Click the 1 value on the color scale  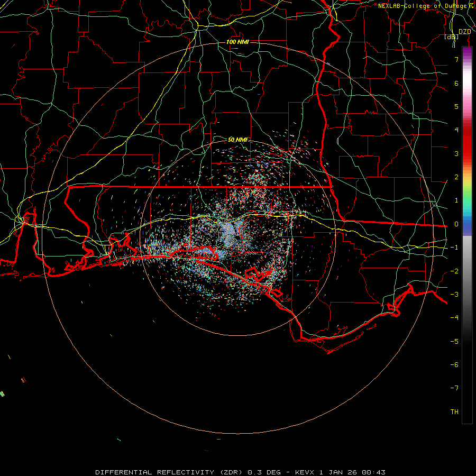point(456,200)
